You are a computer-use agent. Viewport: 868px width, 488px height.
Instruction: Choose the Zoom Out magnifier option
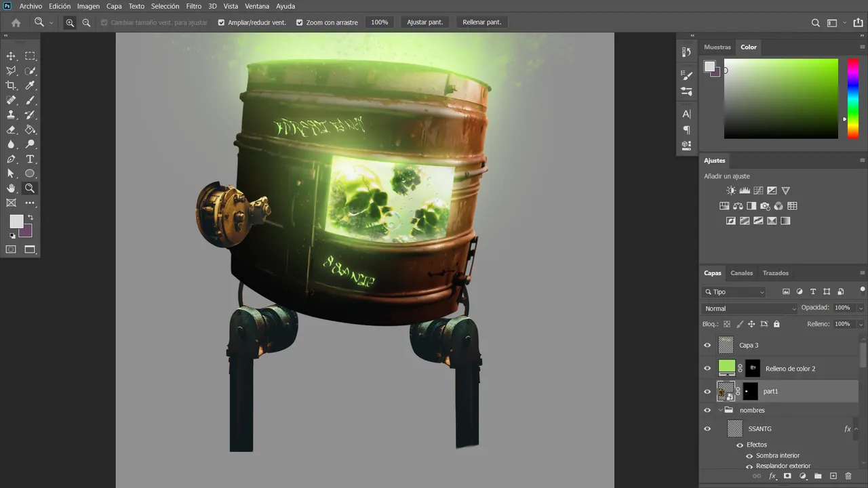[86, 22]
